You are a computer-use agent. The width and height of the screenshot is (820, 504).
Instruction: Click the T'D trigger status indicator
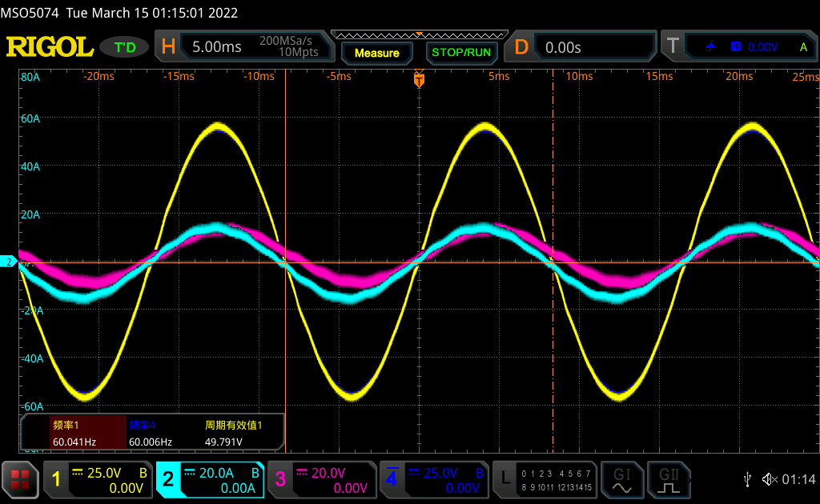pos(125,47)
